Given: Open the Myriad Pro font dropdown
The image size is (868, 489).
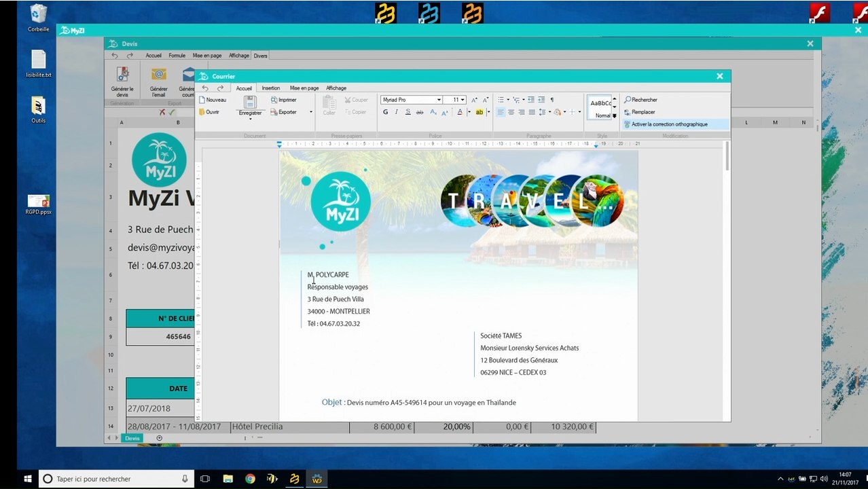Looking at the screenshot, I should pos(439,100).
